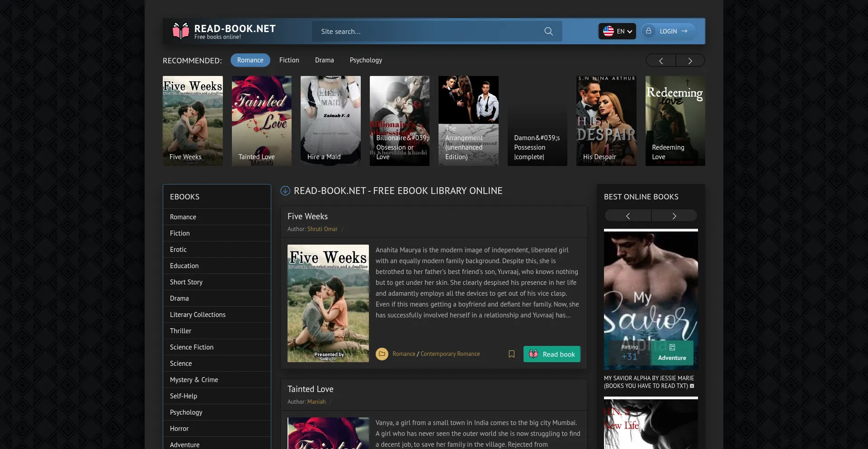Open the His Despair cover thumbnail
The height and width of the screenshot is (449, 868).
(x=606, y=121)
